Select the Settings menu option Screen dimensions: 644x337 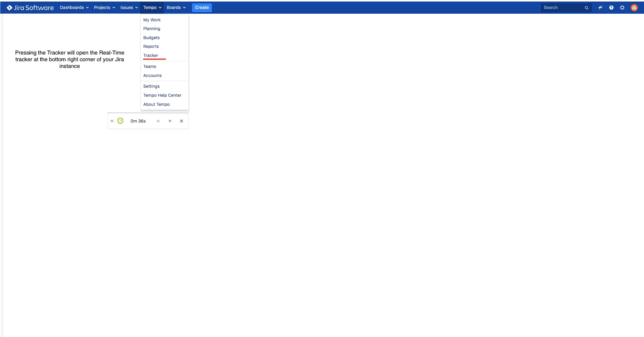[x=151, y=86]
